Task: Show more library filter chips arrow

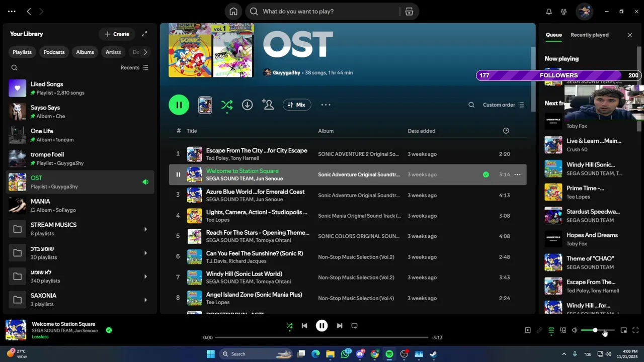Action: [x=145, y=52]
